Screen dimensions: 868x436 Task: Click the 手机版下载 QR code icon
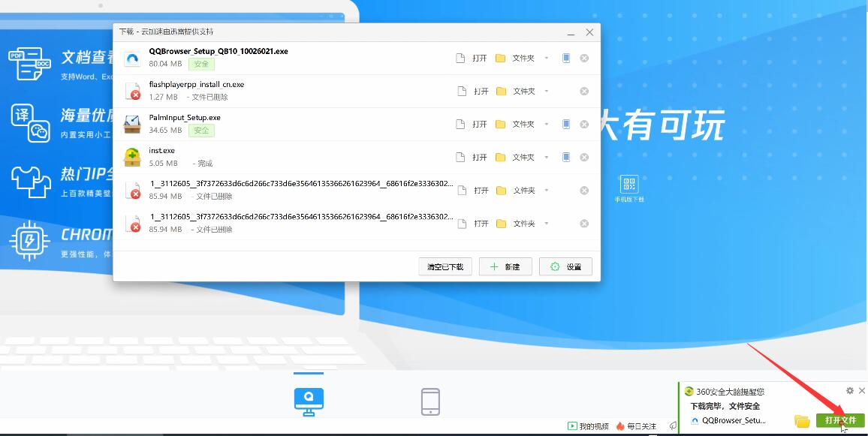point(629,184)
